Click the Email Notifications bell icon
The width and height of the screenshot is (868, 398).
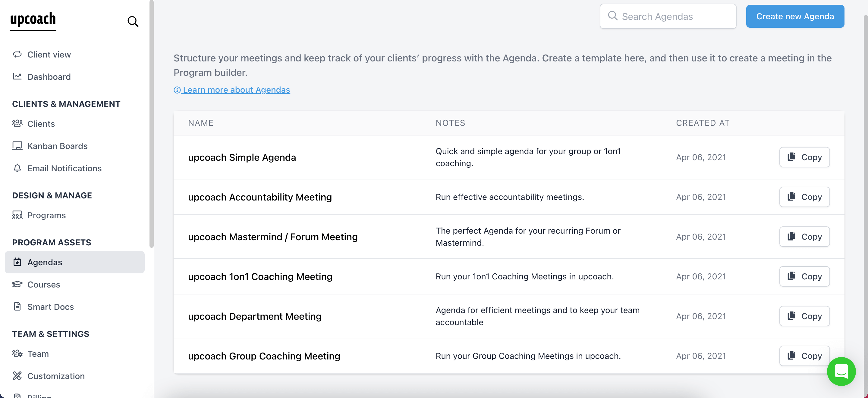click(x=17, y=168)
